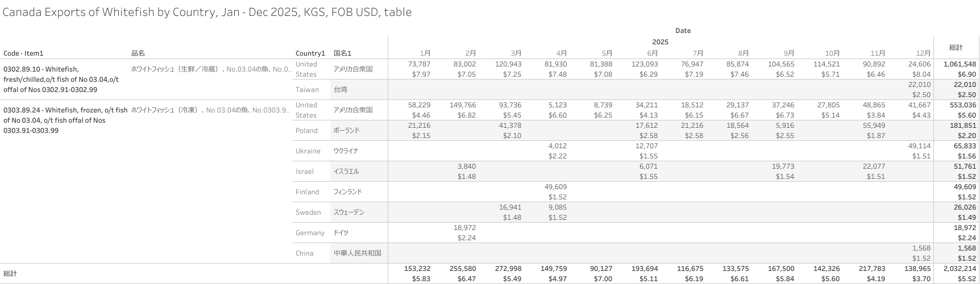This screenshot has width=980, height=284.
Task: Select the 6月 month column header
Action: [652, 53]
